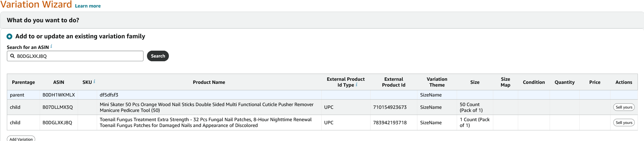Click the Product Name column header
Image resolution: width=644 pixels, height=141 pixels.
209,82
